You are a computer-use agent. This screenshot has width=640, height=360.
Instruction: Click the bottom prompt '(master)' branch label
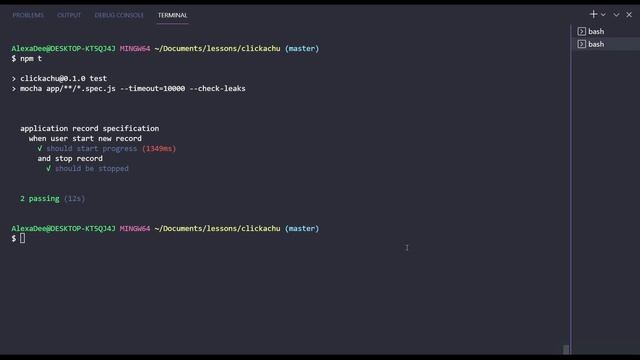pos(302,229)
